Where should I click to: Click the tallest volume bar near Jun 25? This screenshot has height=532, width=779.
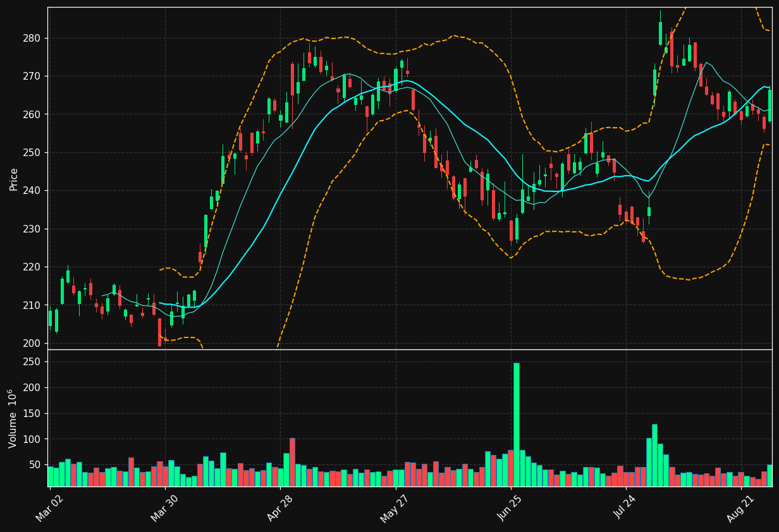tap(517, 425)
